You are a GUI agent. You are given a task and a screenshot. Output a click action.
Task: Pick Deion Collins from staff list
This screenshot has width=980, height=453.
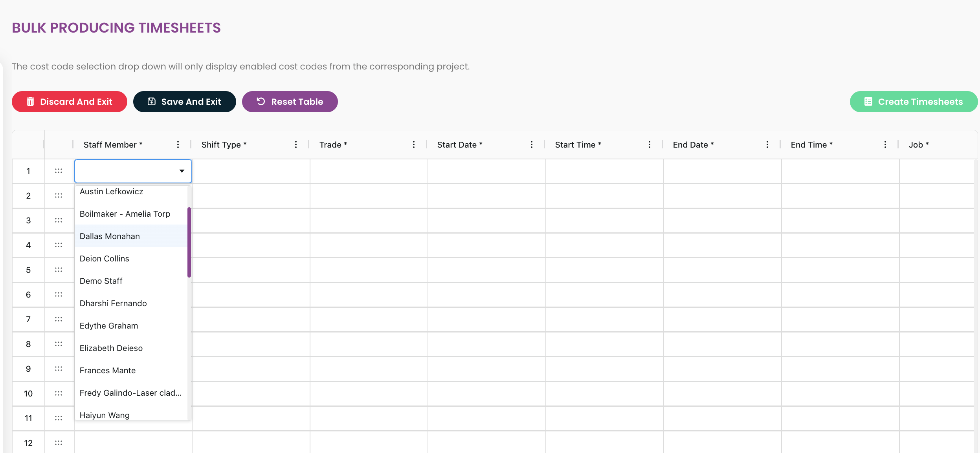pos(131,259)
